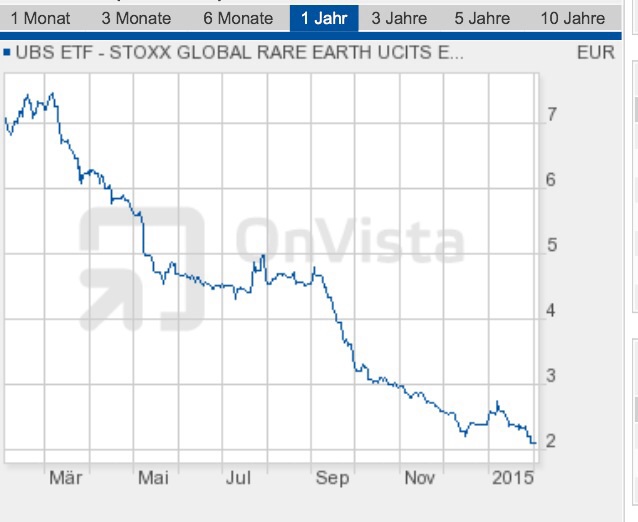Screen dimensions: 638x522
Task: Click the y-axis value 7
Action: coord(551,114)
